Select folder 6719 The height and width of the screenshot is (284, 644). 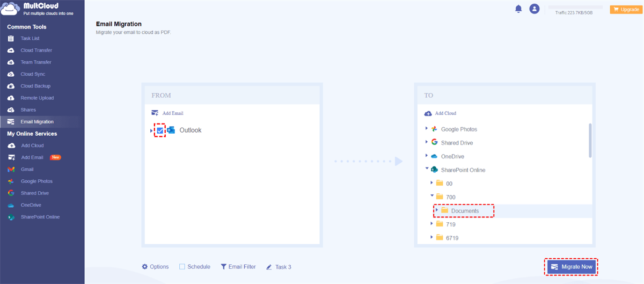pos(452,238)
